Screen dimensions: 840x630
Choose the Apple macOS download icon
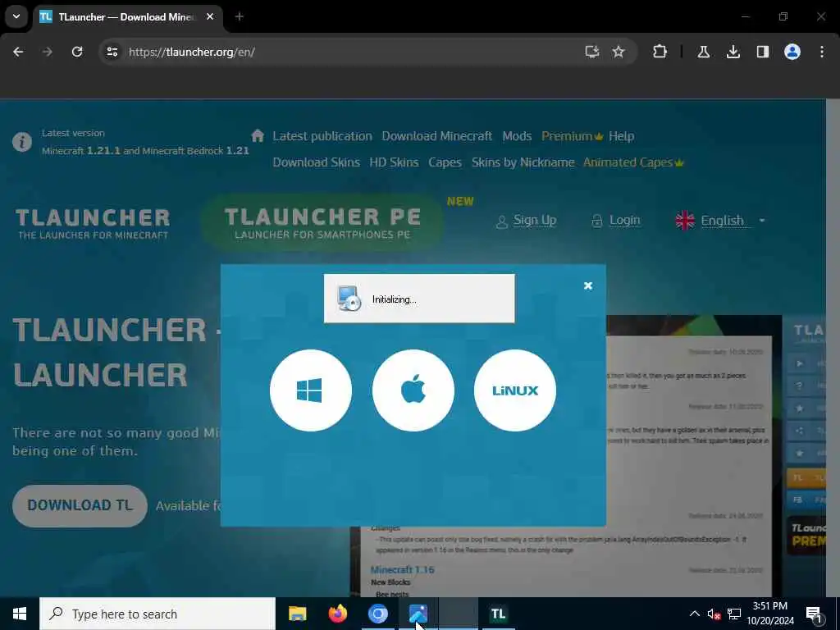click(x=413, y=390)
